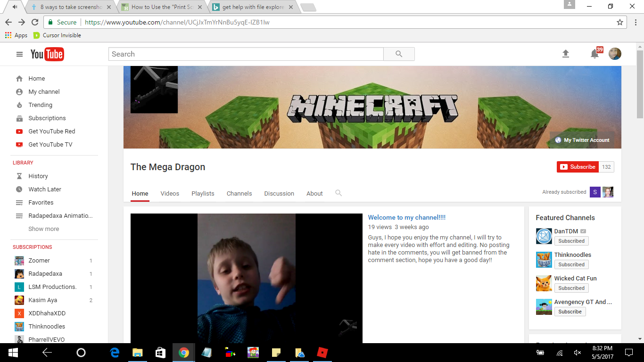The height and width of the screenshot is (362, 644).
Task: Click the Kasim Aya subscription avatar
Action: point(19,300)
